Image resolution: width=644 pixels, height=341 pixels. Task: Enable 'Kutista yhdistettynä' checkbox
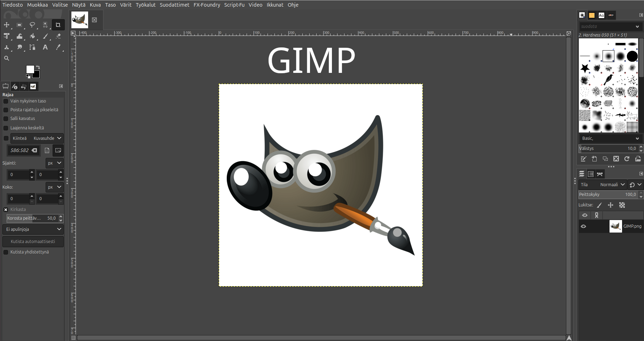tap(6, 252)
